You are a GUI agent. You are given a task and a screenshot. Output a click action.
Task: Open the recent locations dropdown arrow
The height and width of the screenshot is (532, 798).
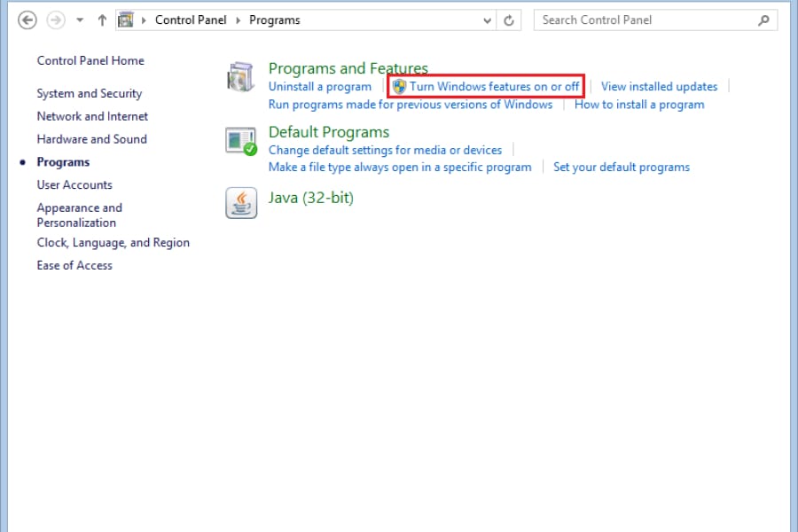click(80, 20)
